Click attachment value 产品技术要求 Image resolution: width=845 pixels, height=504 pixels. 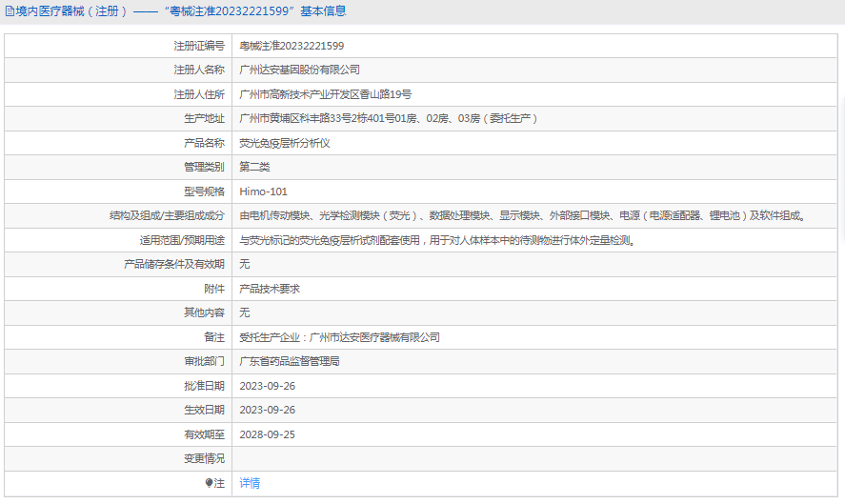pyautogui.click(x=270, y=289)
